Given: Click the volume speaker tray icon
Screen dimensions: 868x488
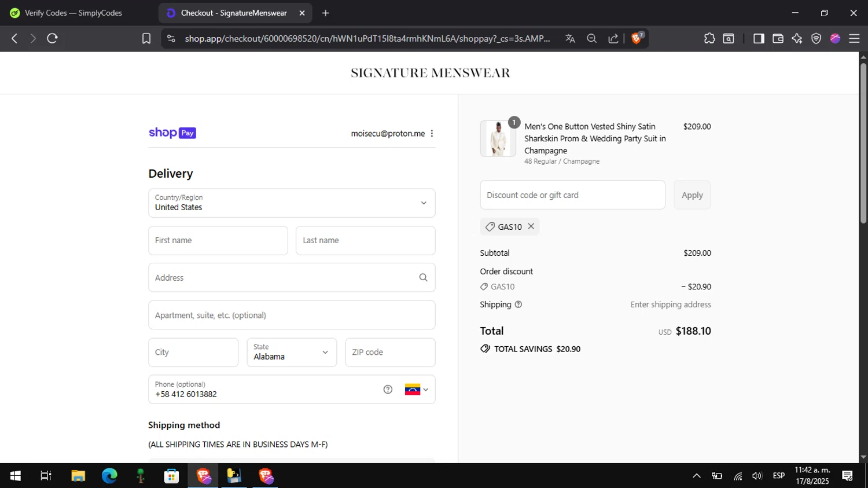Looking at the screenshot, I should (x=757, y=476).
